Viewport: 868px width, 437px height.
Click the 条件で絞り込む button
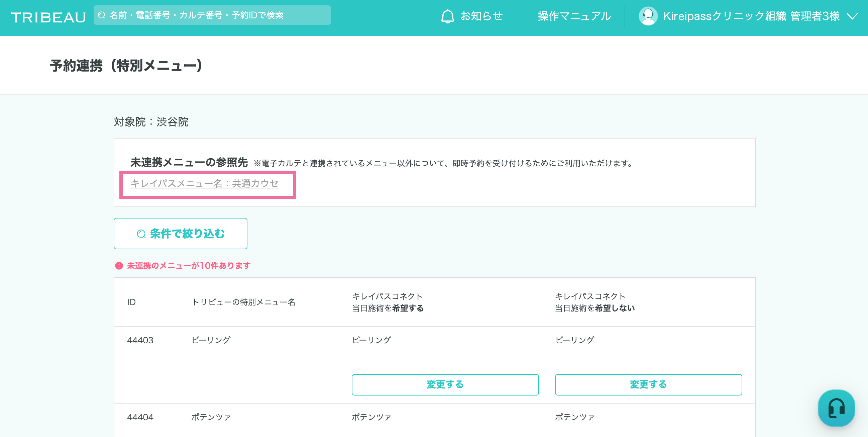click(x=181, y=234)
